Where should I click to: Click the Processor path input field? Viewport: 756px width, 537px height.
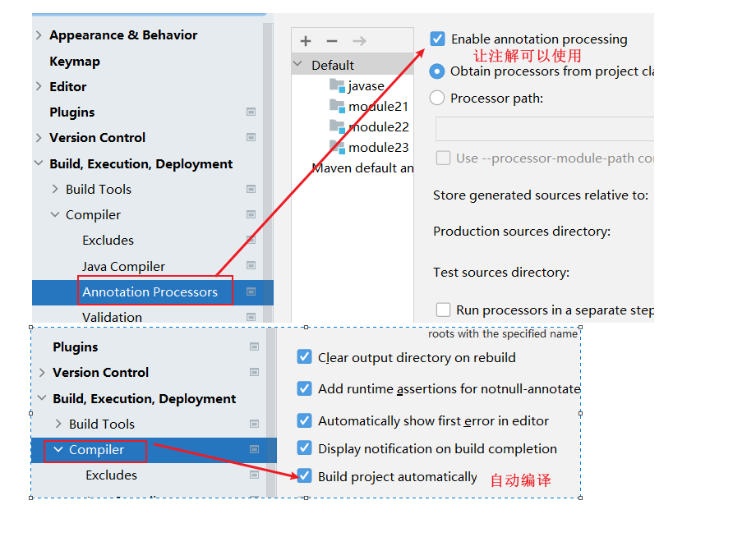coord(544,129)
